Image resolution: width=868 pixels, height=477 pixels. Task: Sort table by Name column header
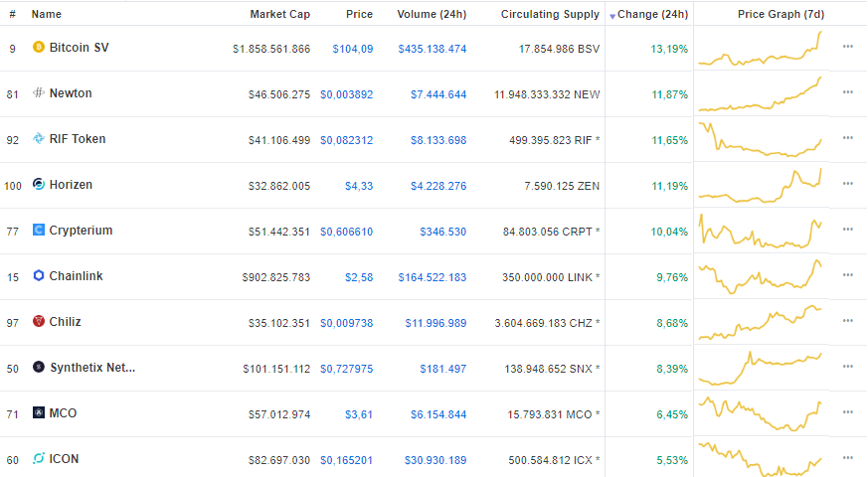pos(47,14)
